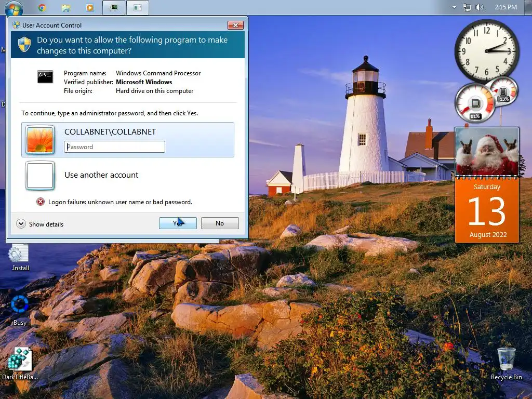The image size is (532, 399).
Task: Click the 2:15 PM taskbar clock
Action: tap(506, 7)
